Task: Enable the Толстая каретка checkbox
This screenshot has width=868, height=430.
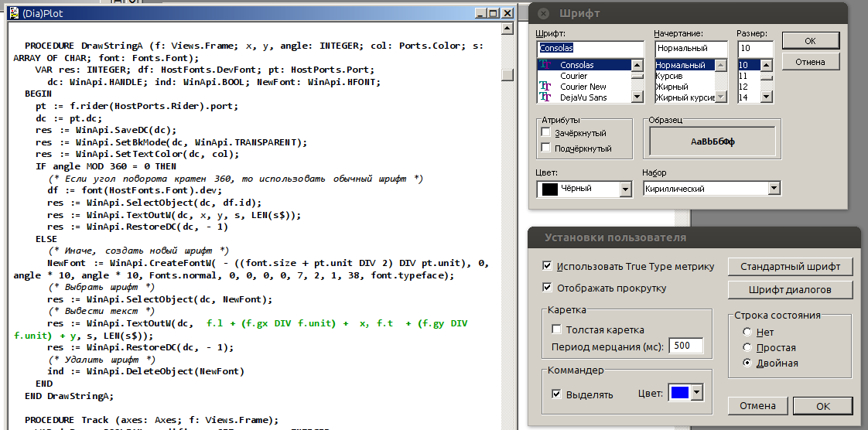Action: click(557, 329)
